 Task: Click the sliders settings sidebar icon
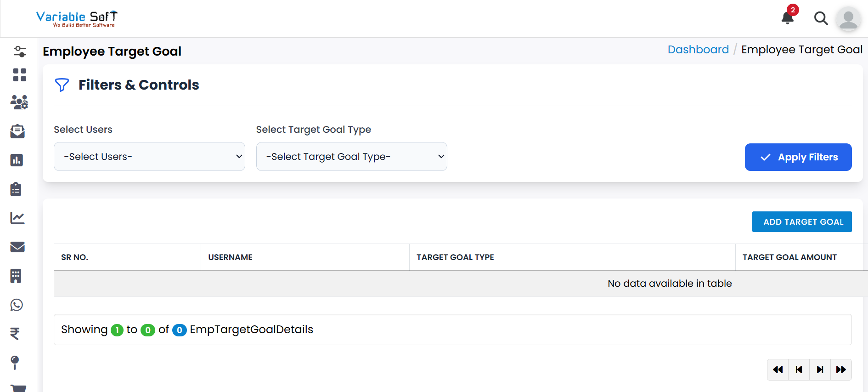coord(19,51)
